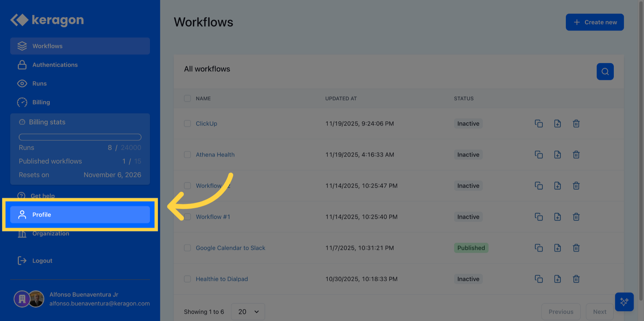The height and width of the screenshot is (321, 644).
Task: Open the Profile menu item
Action: coord(80,214)
